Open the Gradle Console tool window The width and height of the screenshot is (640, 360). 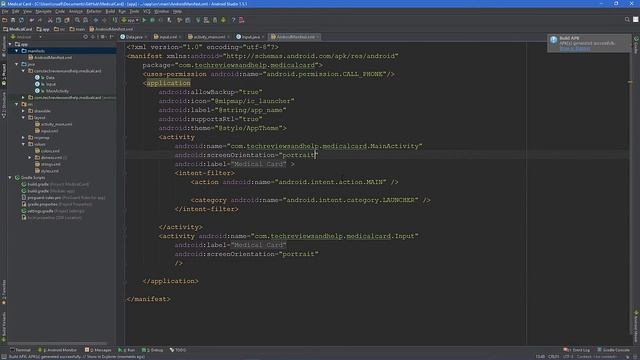[613, 350]
